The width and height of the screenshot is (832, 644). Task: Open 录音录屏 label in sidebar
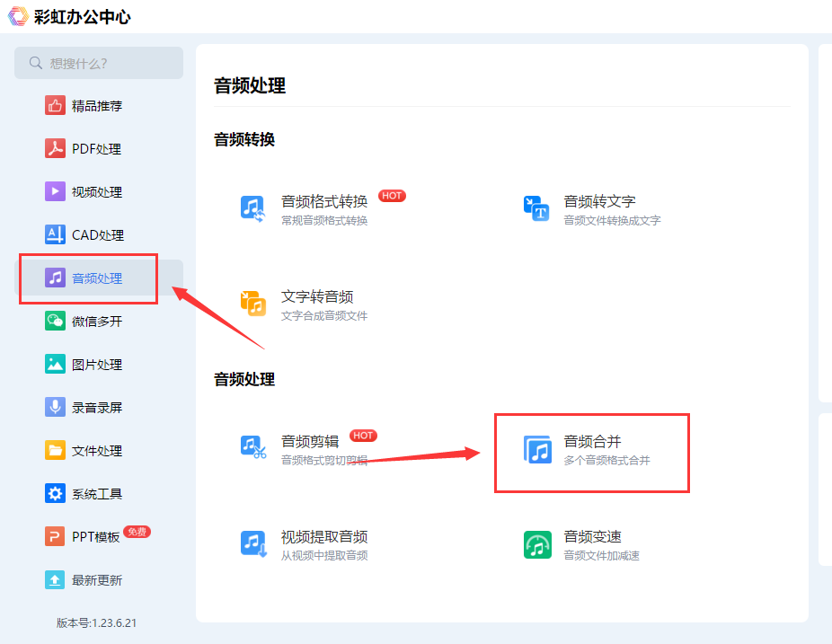pyautogui.click(x=97, y=408)
